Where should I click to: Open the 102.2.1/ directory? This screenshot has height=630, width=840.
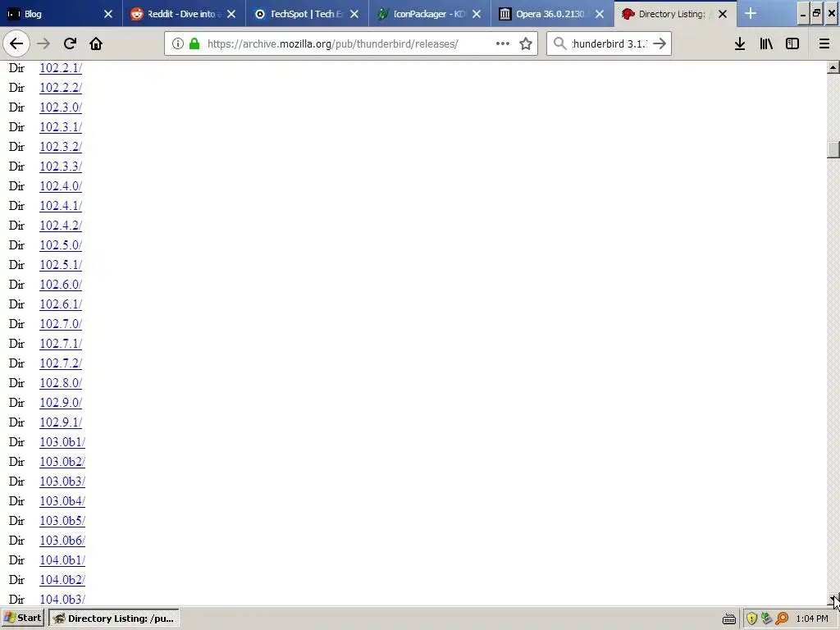click(x=61, y=68)
